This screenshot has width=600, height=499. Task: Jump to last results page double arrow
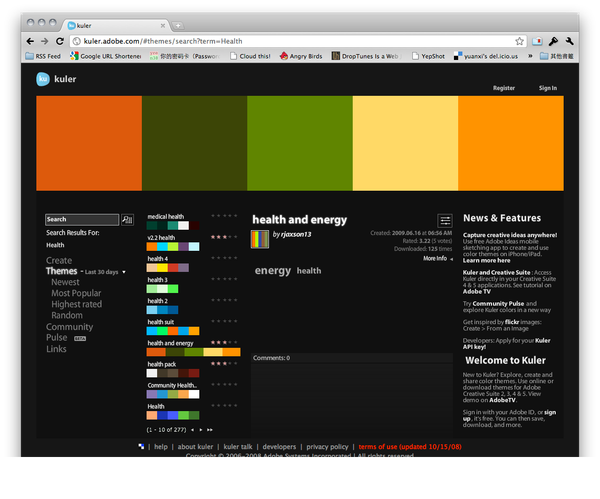(210, 430)
